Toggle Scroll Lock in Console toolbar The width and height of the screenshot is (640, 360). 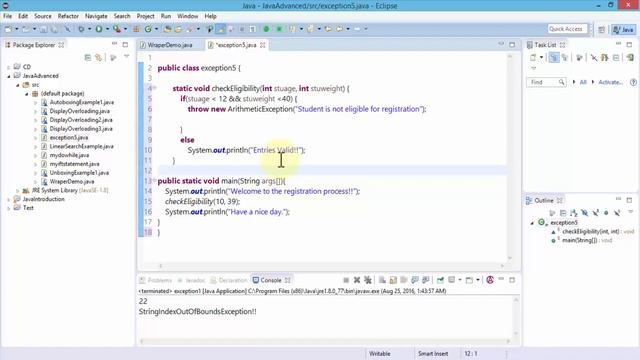coord(393,280)
